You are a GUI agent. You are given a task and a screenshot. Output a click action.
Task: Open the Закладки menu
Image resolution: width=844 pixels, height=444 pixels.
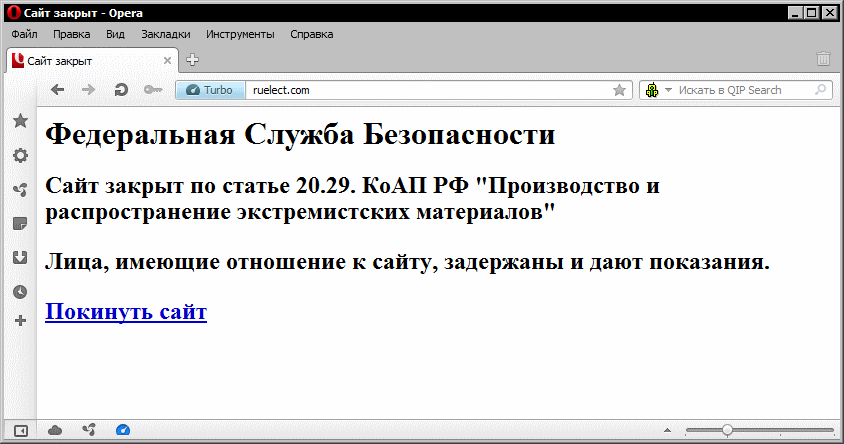click(165, 34)
